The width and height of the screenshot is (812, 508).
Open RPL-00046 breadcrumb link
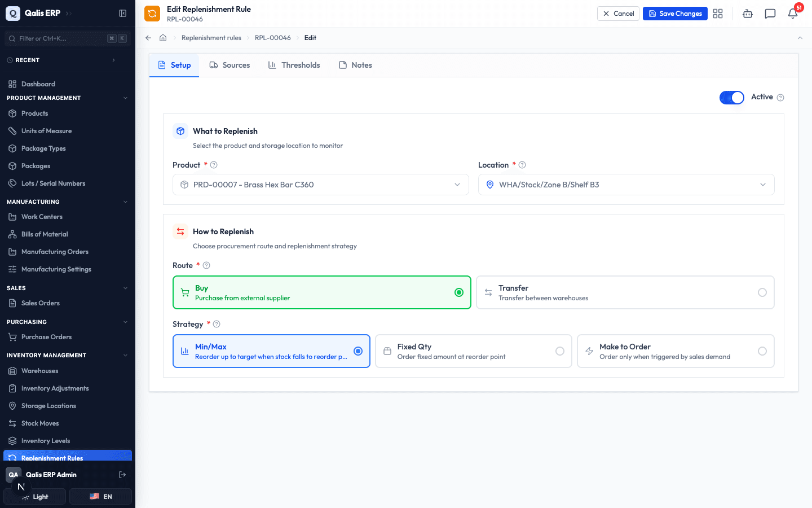click(x=273, y=38)
